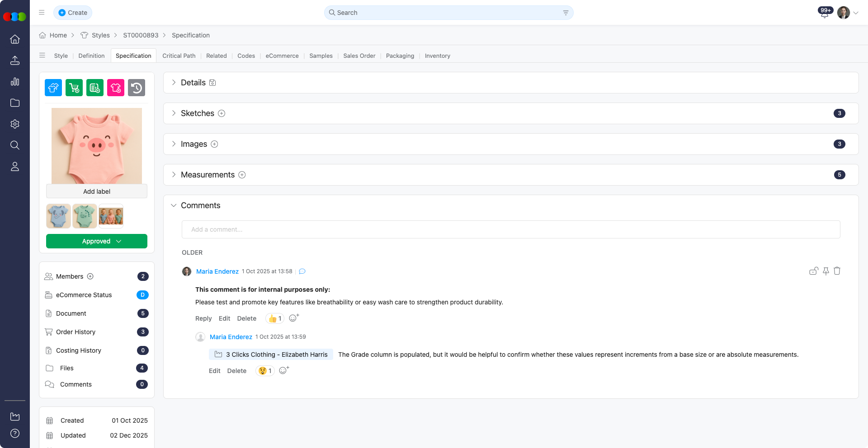Click Reply on Maria Enderez's comment

[203, 318]
